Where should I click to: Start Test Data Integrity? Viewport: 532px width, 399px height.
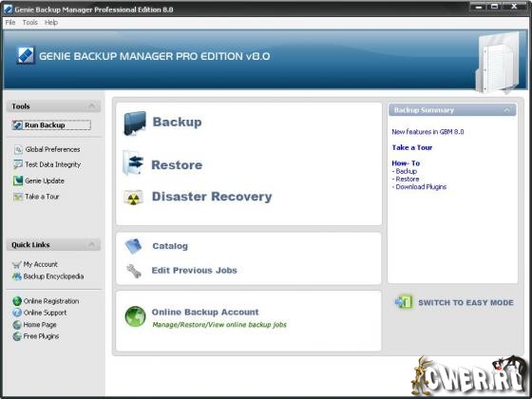53,165
